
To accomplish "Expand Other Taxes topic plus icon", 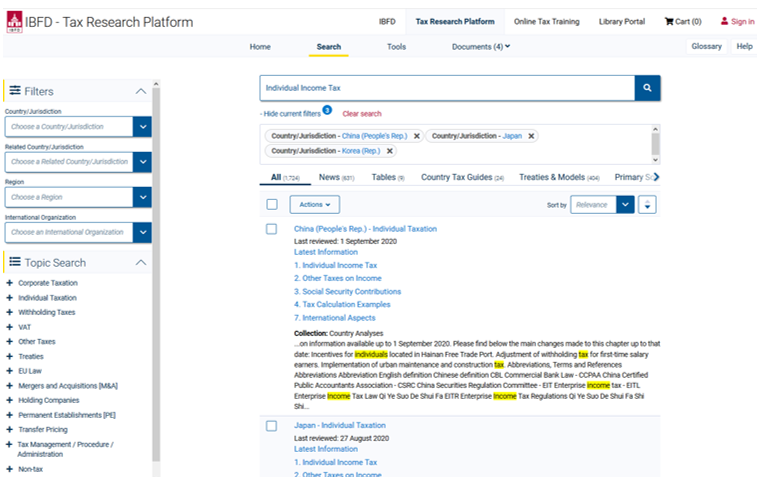I will point(9,342).
